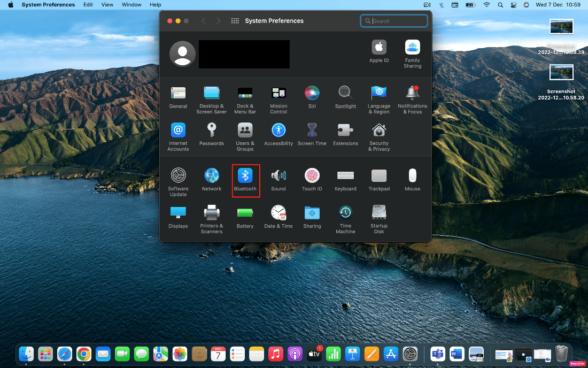588x368 pixels.
Task: Open the top desktop Screenshot file thumbnail
Action: [561, 27]
